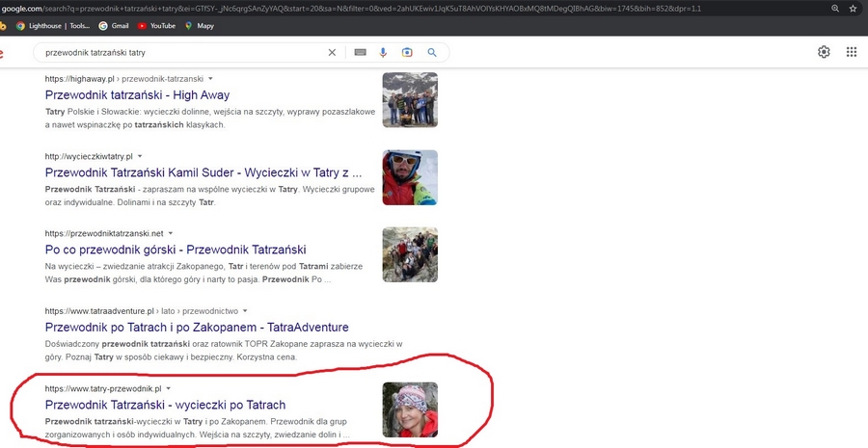Open 'Po co przewodnik górski' result
This screenshot has height=448, width=868.
tap(176, 250)
